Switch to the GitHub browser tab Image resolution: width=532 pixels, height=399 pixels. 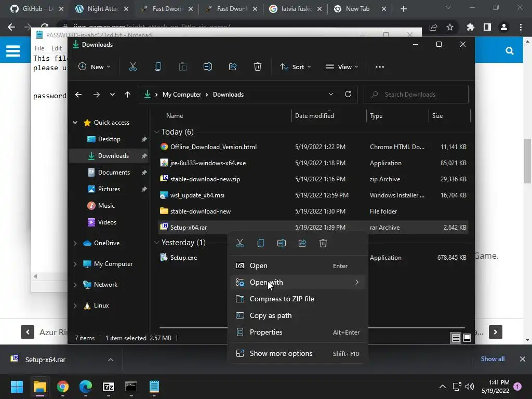(x=36, y=9)
